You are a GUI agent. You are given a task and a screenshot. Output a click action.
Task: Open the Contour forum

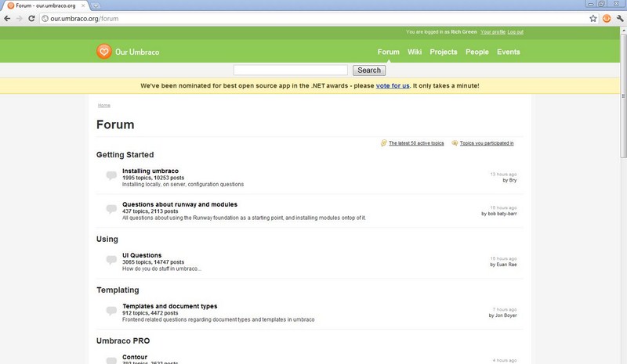[135, 357]
